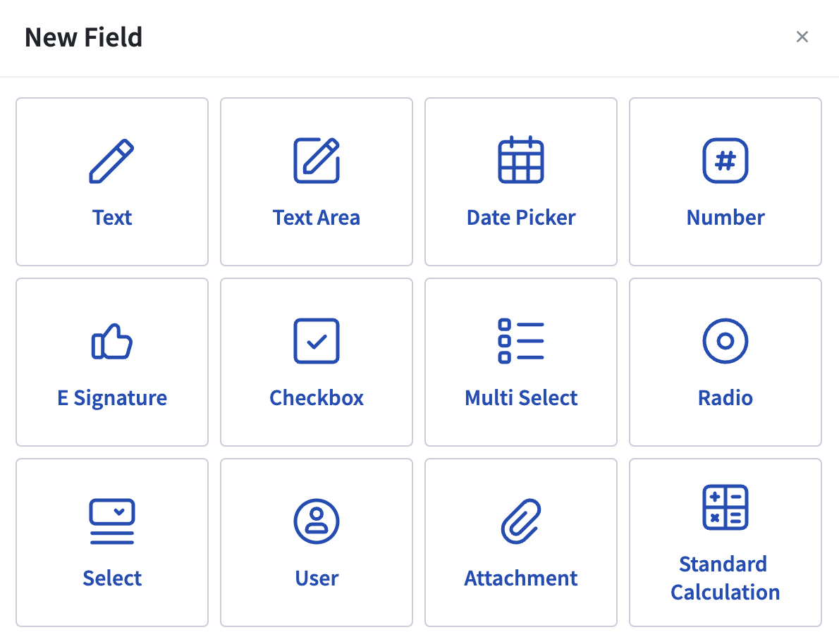This screenshot has width=839, height=644.
Task: Click the Multi Select list icon
Action: pyautogui.click(x=520, y=340)
